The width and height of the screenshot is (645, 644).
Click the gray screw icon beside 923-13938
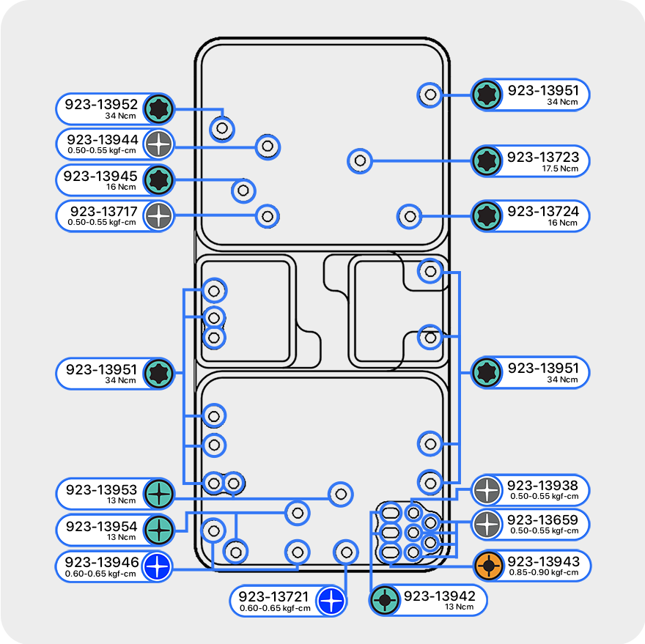[x=487, y=489]
